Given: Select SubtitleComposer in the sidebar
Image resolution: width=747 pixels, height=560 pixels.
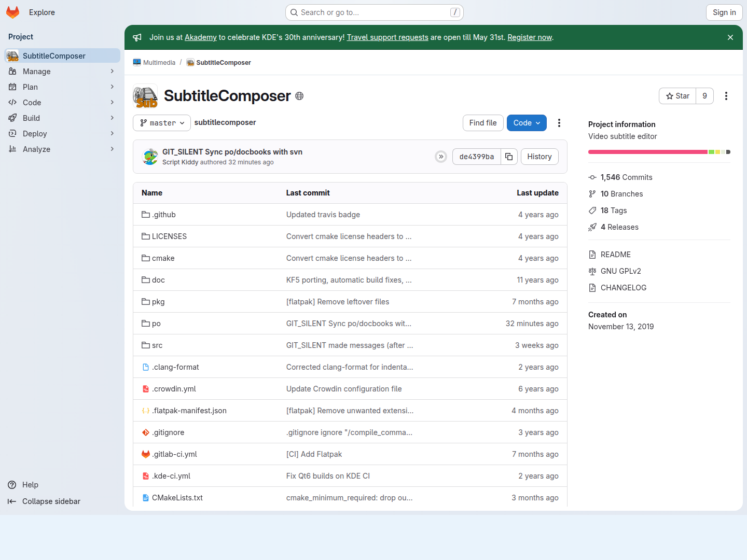Looking at the screenshot, I should pos(62,56).
